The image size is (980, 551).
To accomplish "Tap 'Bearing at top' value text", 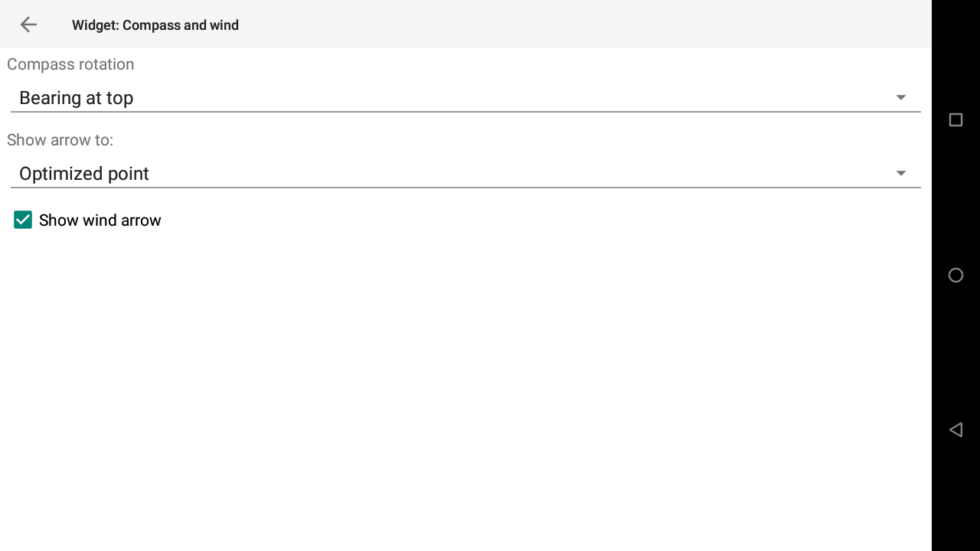I will [77, 98].
